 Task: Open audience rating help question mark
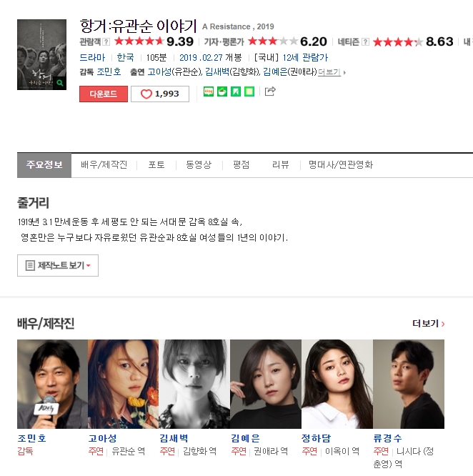[x=106, y=42]
